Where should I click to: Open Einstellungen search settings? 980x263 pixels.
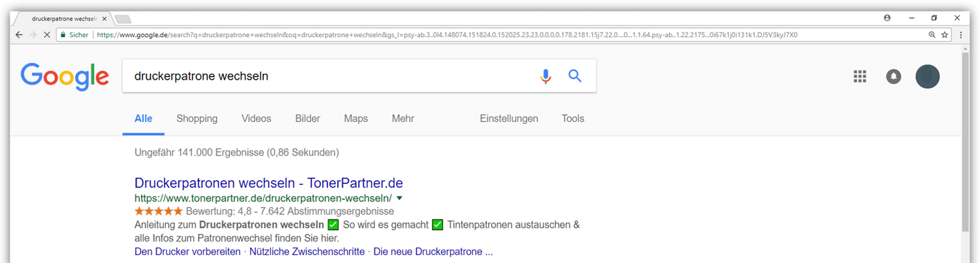point(509,119)
